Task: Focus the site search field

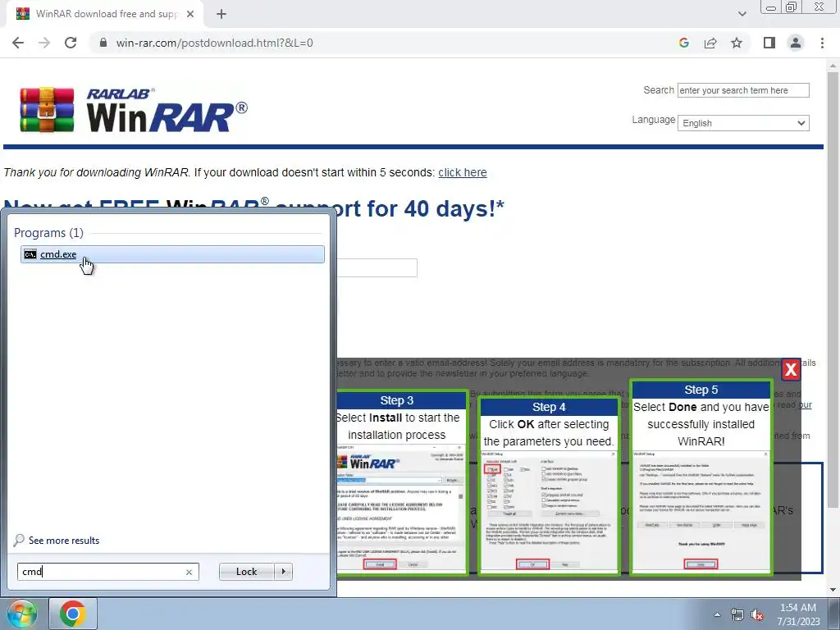Action: coord(743,90)
